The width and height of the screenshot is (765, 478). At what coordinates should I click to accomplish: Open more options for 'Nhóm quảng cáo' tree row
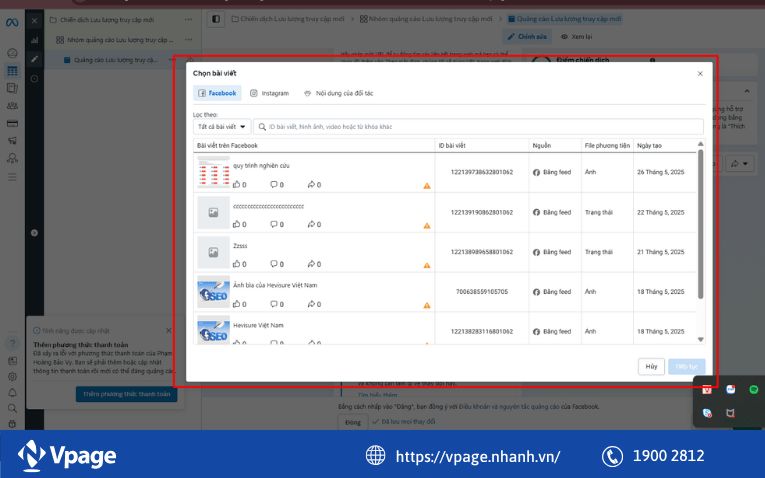coord(188,40)
